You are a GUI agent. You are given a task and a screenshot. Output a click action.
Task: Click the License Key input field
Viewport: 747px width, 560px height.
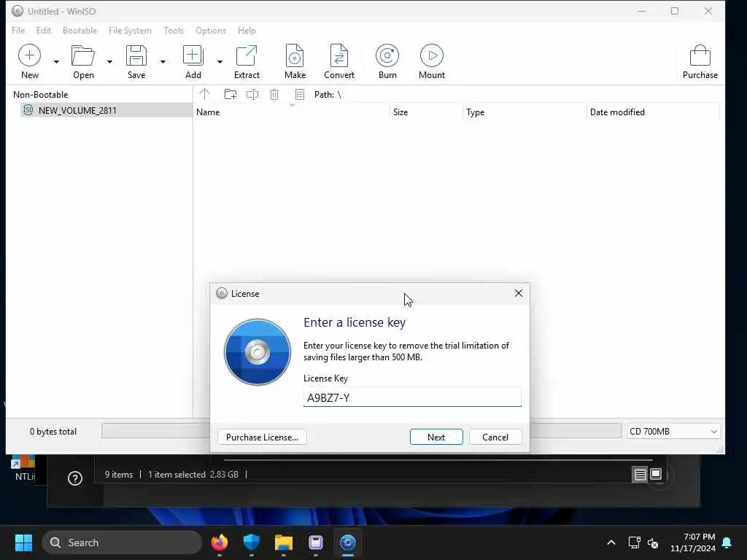click(x=412, y=397)
